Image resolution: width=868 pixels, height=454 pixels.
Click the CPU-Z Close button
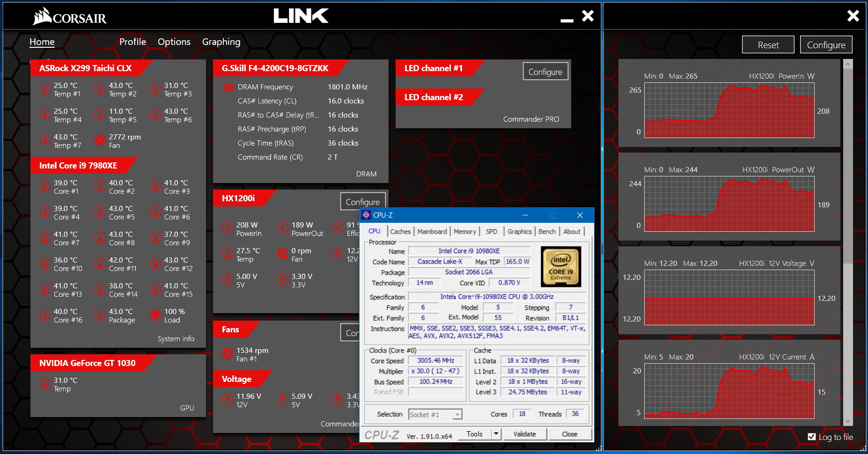(569, 434)
